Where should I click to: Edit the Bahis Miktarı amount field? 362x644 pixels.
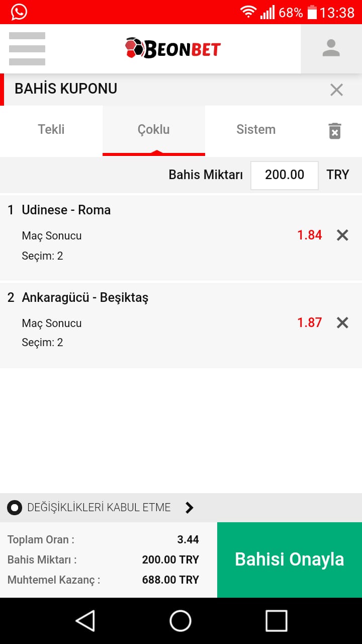(285, 175)
